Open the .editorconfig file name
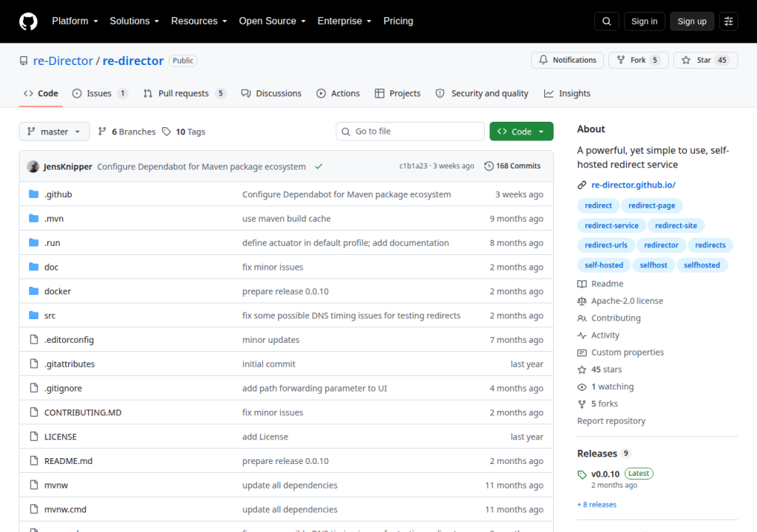Screen dimensions: 757x532 (69, 340)
